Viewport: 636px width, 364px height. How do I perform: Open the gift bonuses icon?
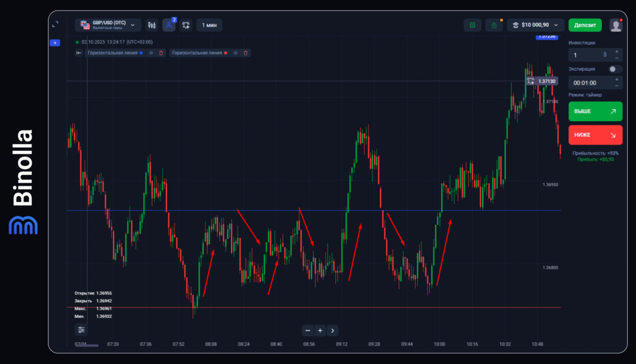click(x=494, y=25)
